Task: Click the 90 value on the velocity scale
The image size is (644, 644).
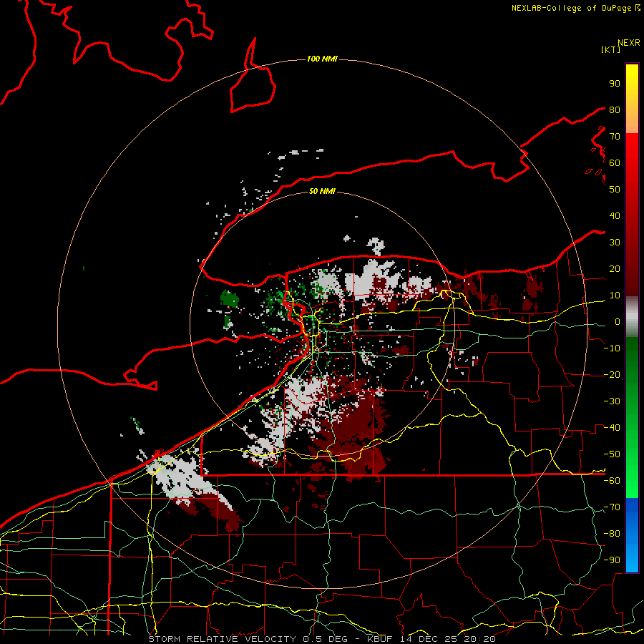Action: (615, 84)
